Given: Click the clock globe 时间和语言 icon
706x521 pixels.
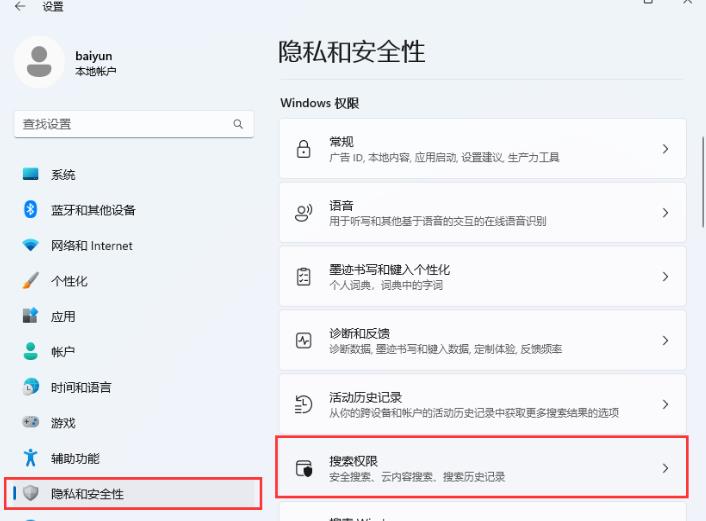Looking at the screenshot, I should 31,387.
